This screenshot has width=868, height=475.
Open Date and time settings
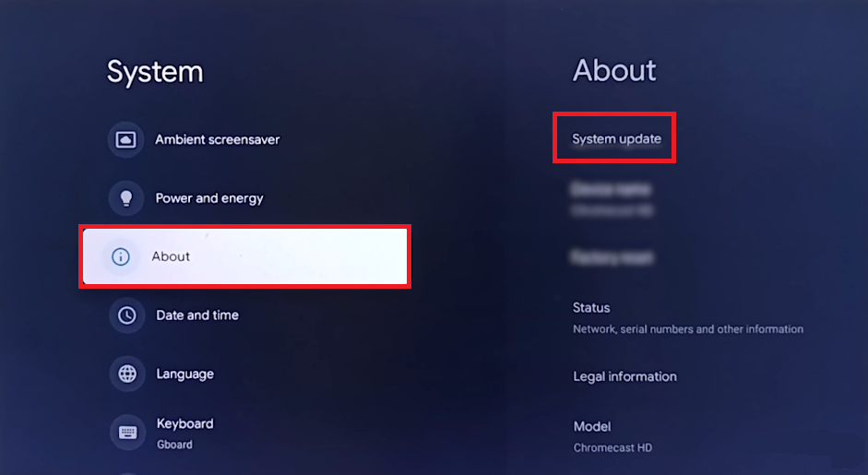point(197,315)
